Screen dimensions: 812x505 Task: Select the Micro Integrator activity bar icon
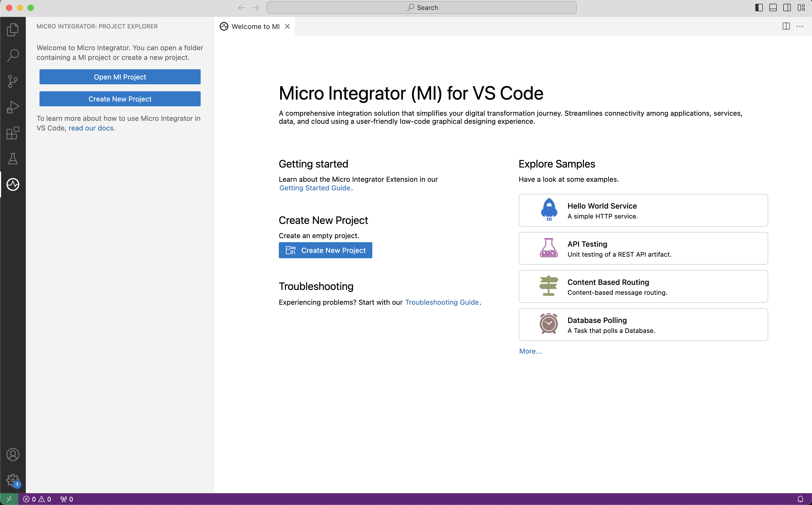[13, 184]
